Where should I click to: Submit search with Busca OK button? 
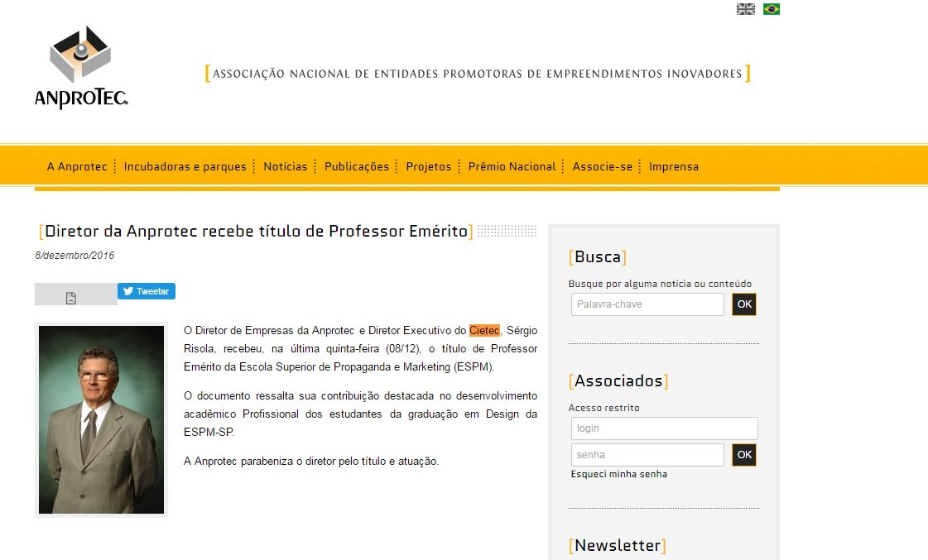coord(744,304)
